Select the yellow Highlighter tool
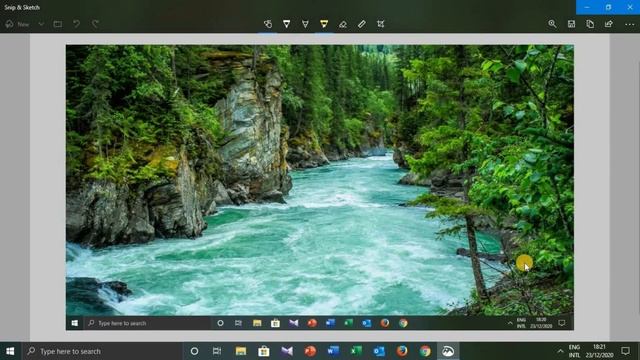Viewport: 640px width, 360px height. coord(324,24)
